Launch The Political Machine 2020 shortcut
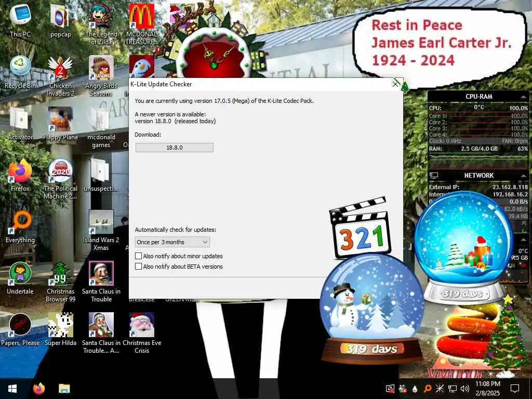This screenshot has height=399, width=532. 60,179
